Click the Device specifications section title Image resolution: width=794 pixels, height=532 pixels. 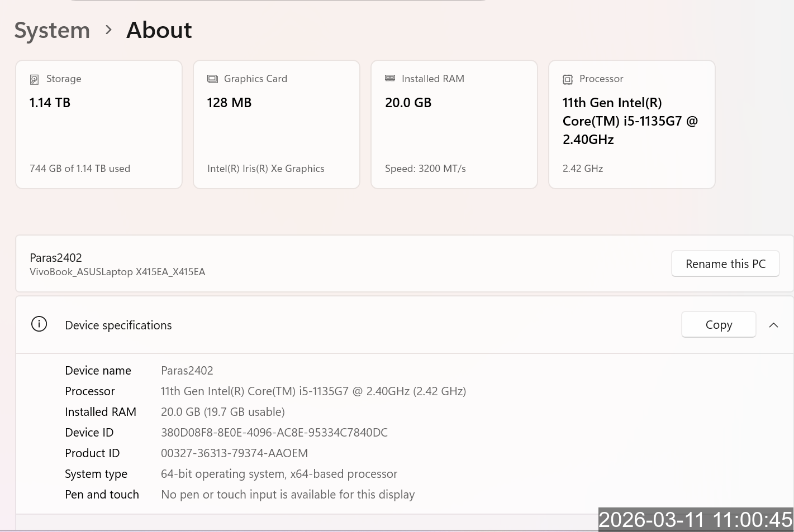pos(118,325)
